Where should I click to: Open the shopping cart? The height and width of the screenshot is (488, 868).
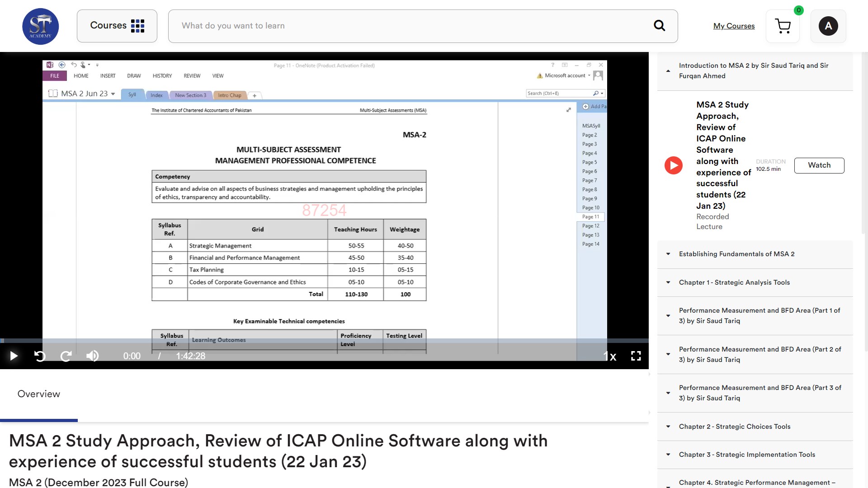point(783,26)
